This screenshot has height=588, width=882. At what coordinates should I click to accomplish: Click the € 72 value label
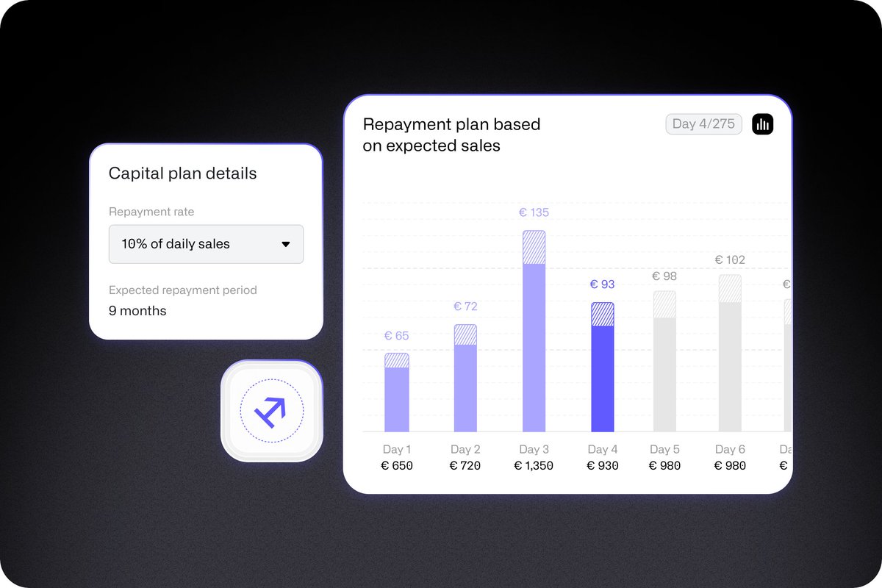pyautogui.click(x=465, y=306)
